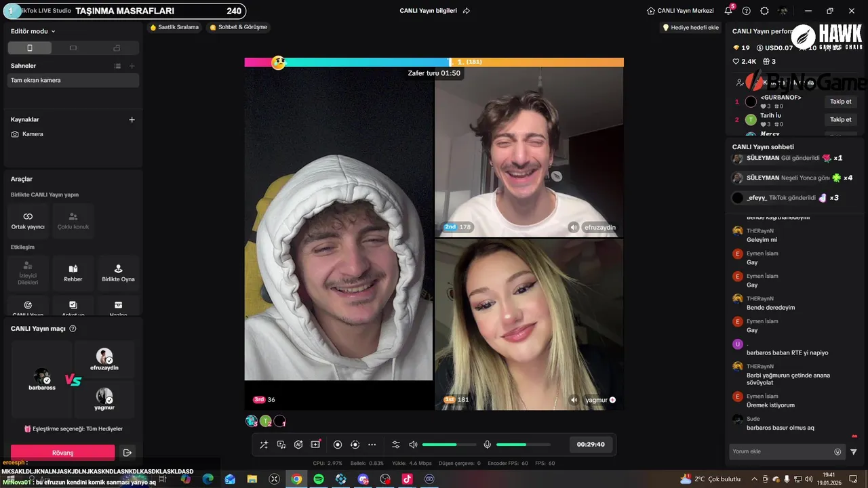Viewport: 868px width, 488px height.
Task: Open settings gear in title bar
Action: click(765, 11)
